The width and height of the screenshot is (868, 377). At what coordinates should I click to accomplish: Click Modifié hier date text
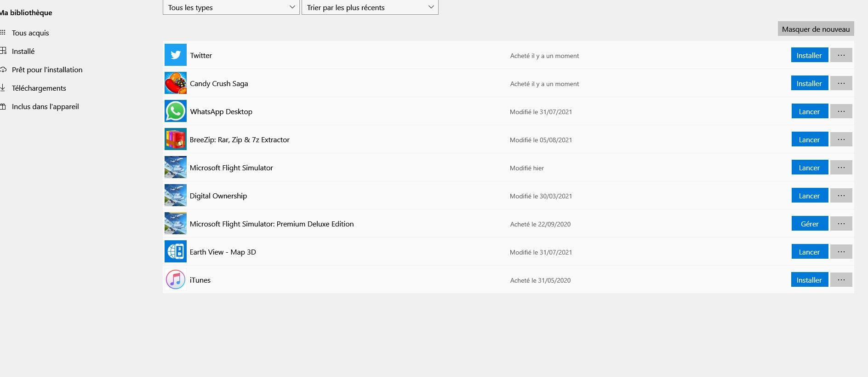(527, 168)
